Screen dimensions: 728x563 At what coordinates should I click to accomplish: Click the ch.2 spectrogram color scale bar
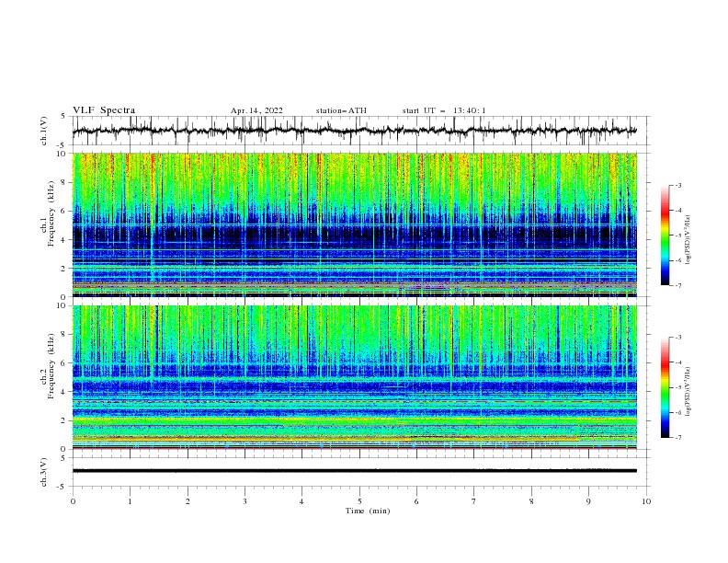[x=665, y=387]
